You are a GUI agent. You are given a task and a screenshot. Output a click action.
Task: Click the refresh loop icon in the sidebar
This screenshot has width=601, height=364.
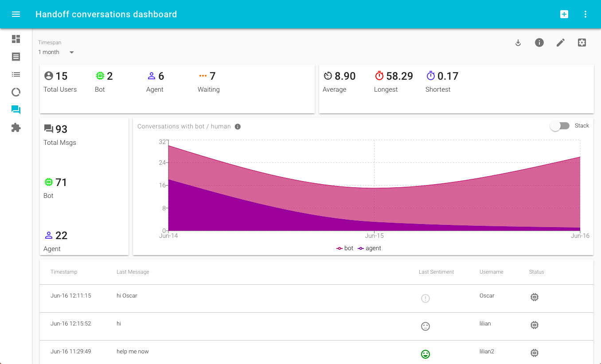tap(16, 92)
